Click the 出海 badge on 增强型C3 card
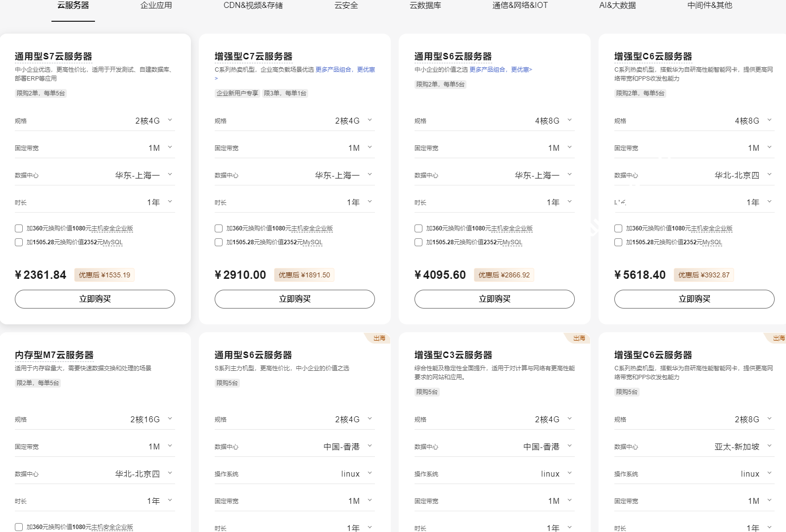 579,338
